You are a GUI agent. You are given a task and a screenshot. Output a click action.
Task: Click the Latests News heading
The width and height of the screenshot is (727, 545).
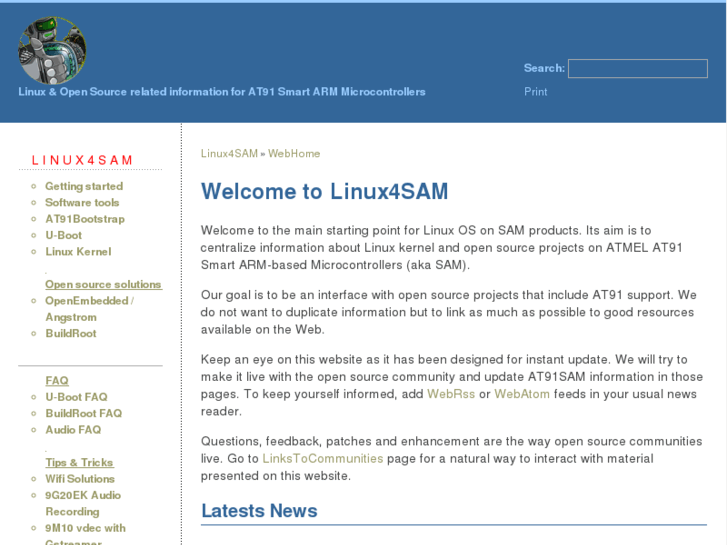click(259, 511)
